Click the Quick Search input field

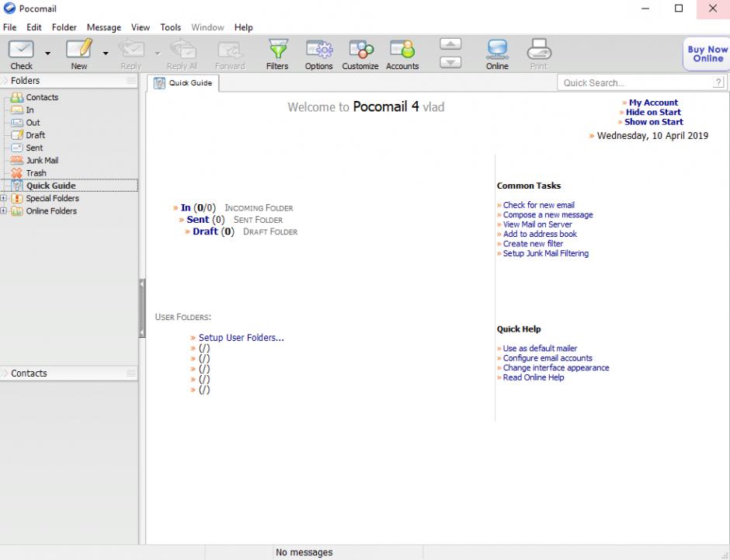click(x=635, y=83)
